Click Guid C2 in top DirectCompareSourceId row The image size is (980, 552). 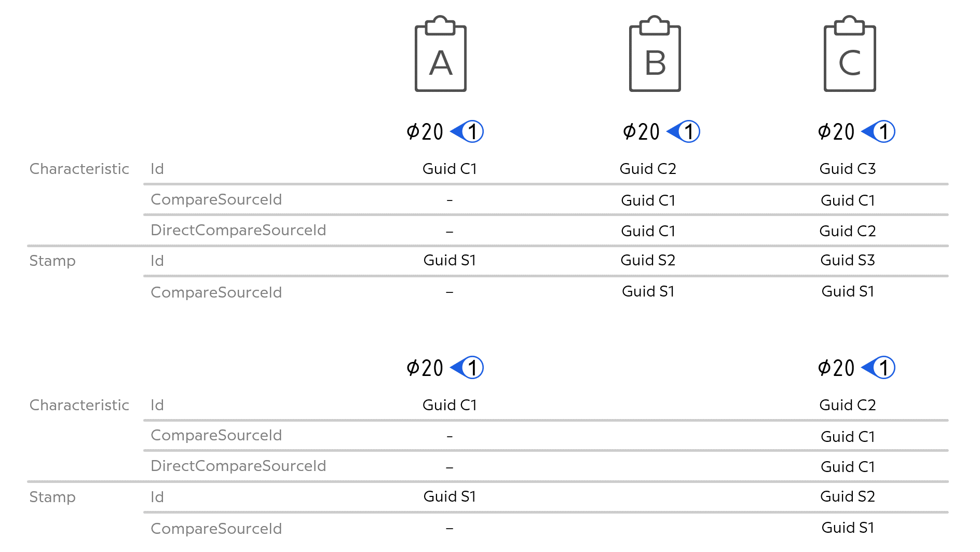point(848,231)
